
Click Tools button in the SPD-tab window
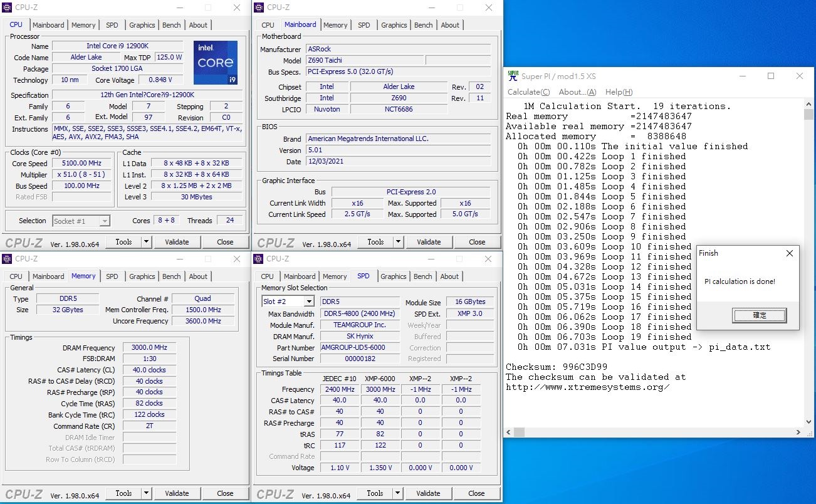point(375,493)
